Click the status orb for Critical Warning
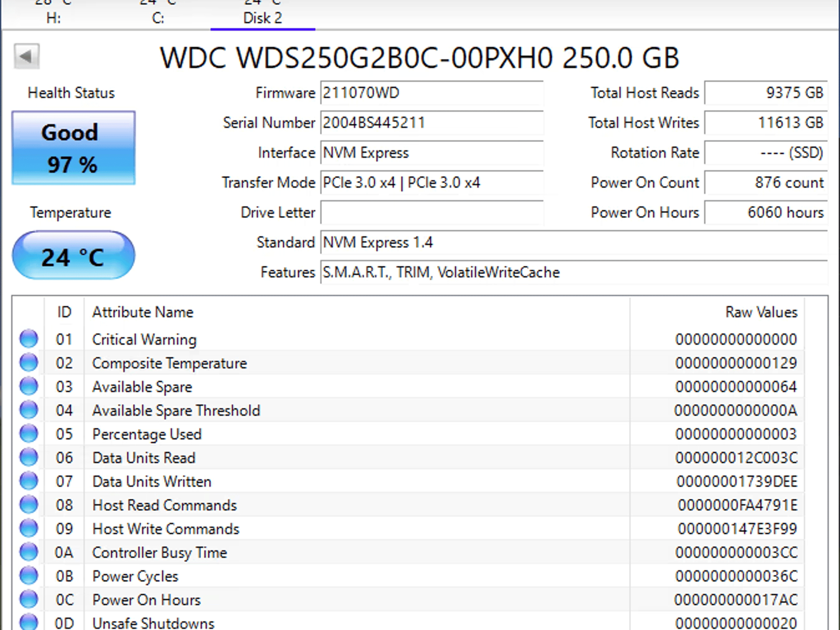Viewport: 840px width, 630px height. coord(29,339)
